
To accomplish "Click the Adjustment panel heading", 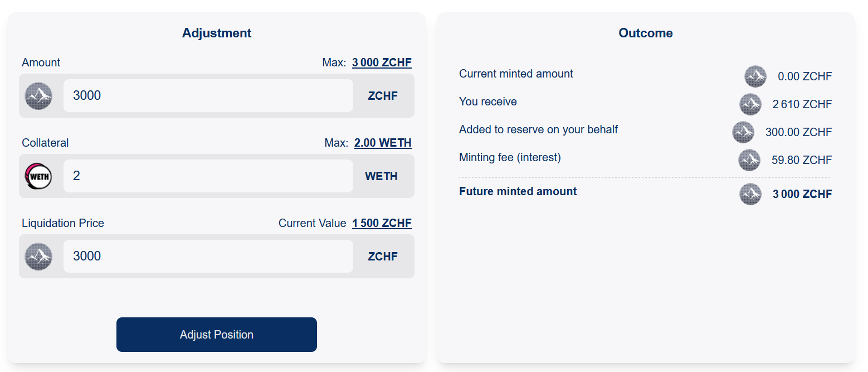I will (217, 33).
